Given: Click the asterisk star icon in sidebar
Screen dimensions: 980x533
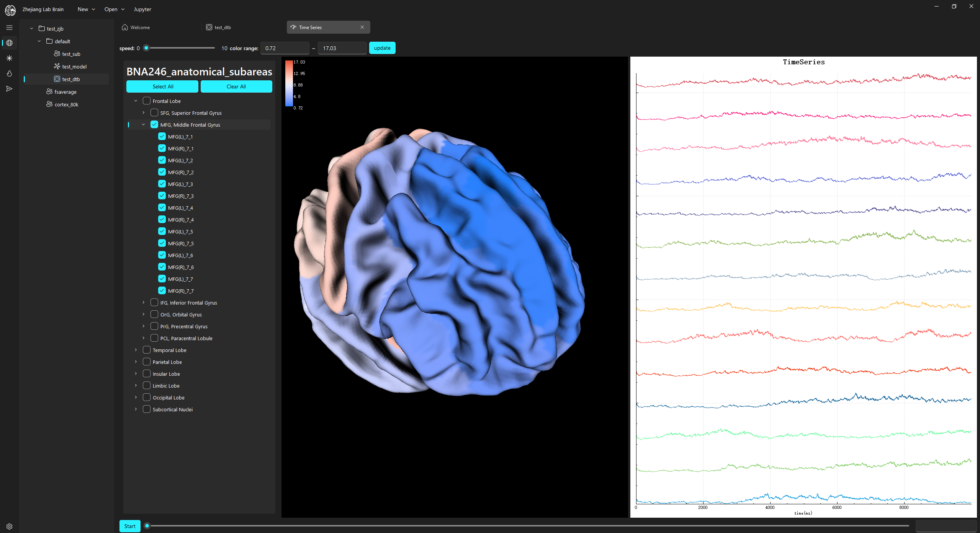Looking at the screenshot, I should pos(9,58).
